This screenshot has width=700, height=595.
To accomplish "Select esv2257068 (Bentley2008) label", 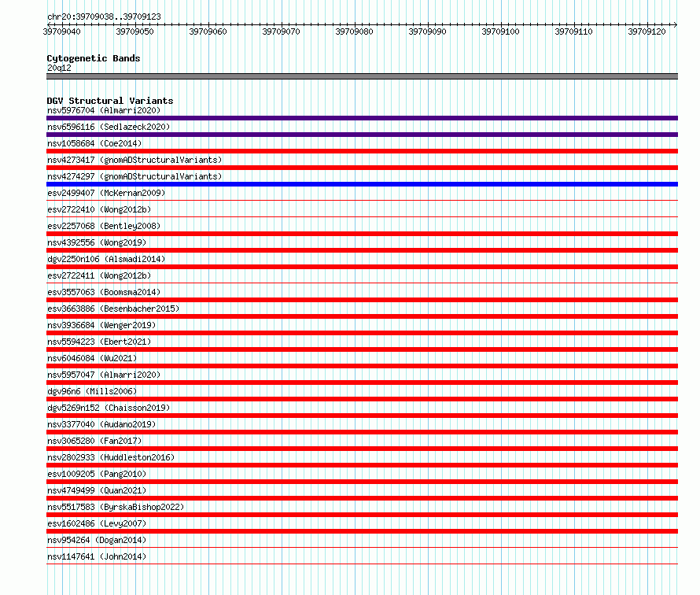I will click(104, 226).
